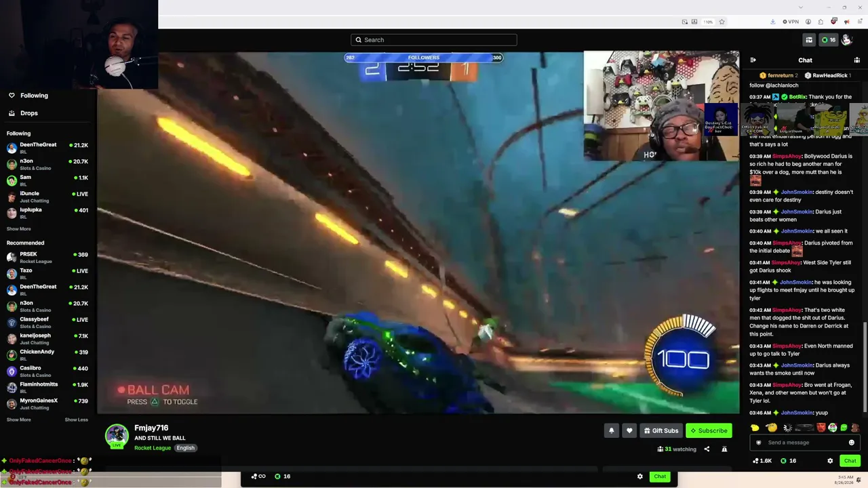The image size is (868, 488).
Task: Open the Following page in sidebar
Action: pos(28,96)
